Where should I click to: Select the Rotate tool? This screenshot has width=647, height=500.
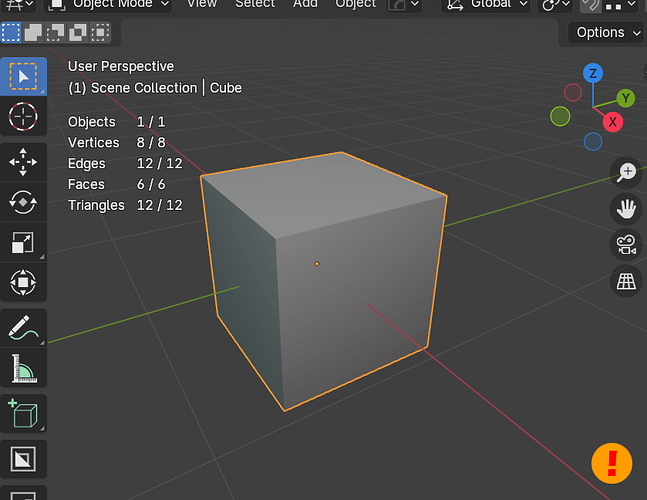(23, 202)
